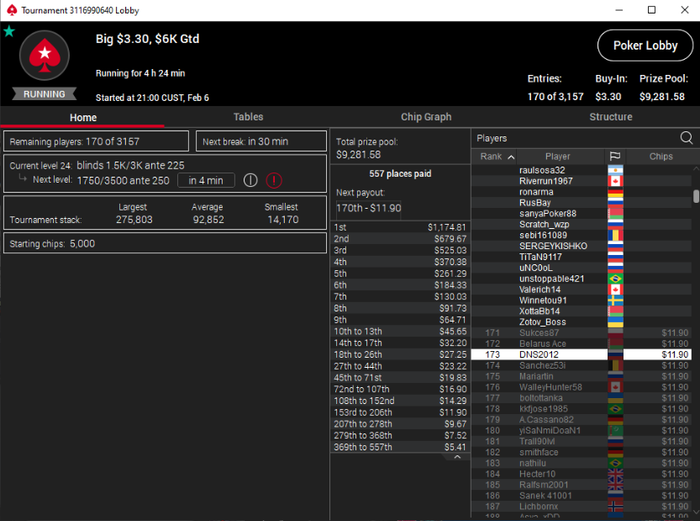Image resolution: width=700 pixels, height=521 pixels.
Task: Sort players by the Rank column
Action: click(x=494, y=156)
